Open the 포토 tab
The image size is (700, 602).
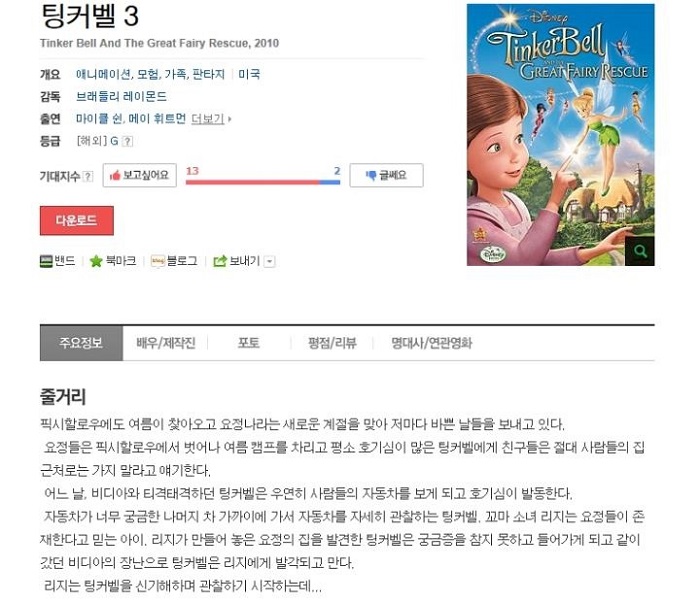[249, 343]
